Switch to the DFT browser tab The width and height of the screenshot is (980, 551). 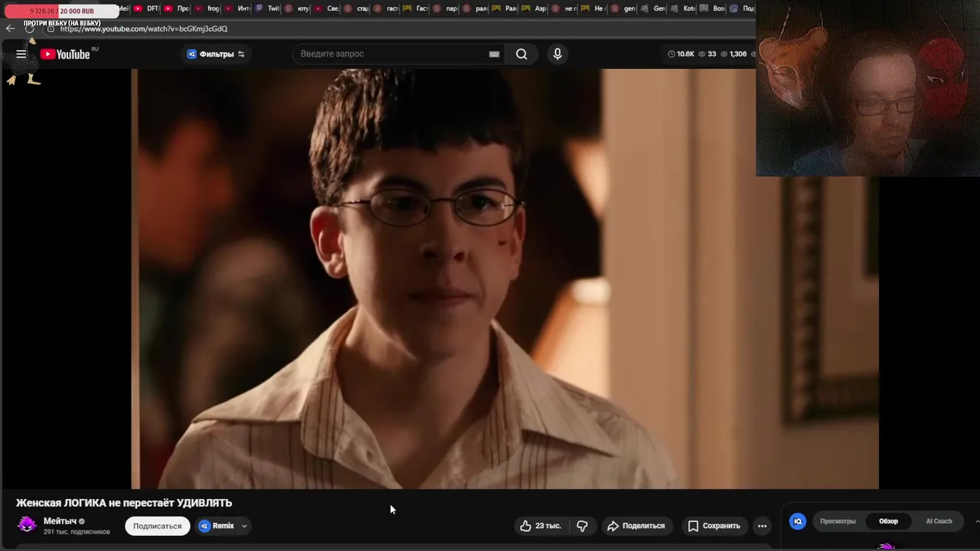click(x=148, y=8)
